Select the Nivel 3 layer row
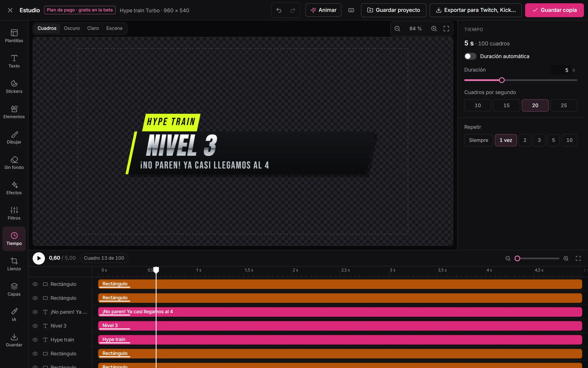The image size is (588, 368). (x=60, y=326)
